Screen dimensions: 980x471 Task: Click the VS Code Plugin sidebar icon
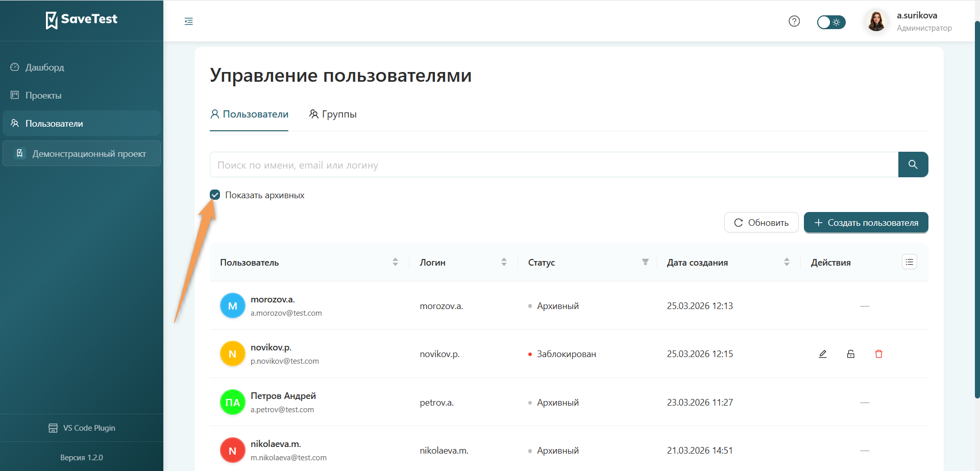(x=53, y=428)
